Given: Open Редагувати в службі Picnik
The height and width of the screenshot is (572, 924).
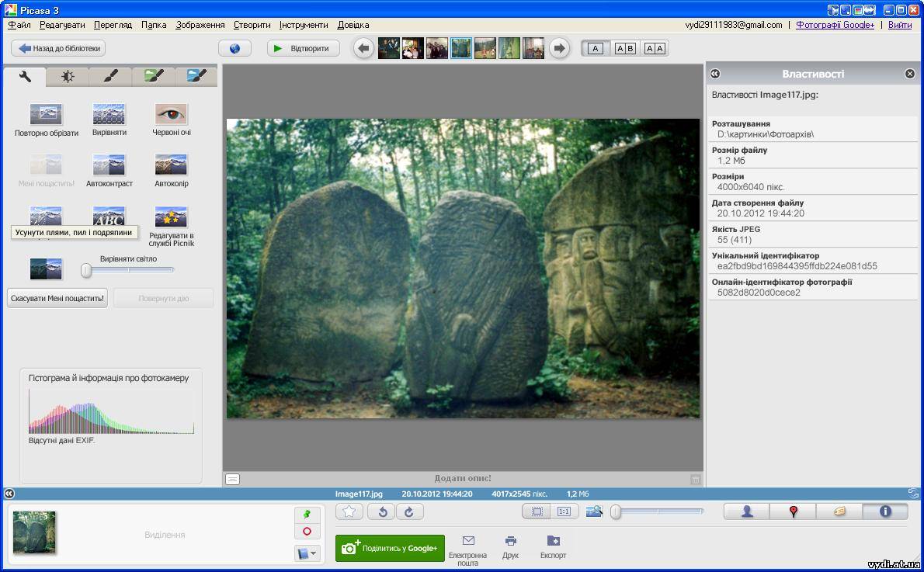Looking at the screenshot, I should coord(171,226).
